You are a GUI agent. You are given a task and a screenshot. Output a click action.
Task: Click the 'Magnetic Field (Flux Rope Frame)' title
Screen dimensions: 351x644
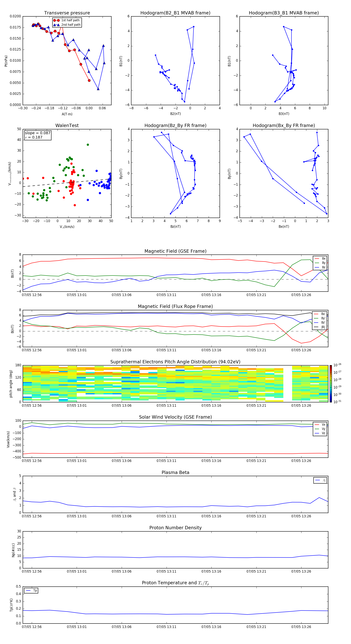[175, 307]
